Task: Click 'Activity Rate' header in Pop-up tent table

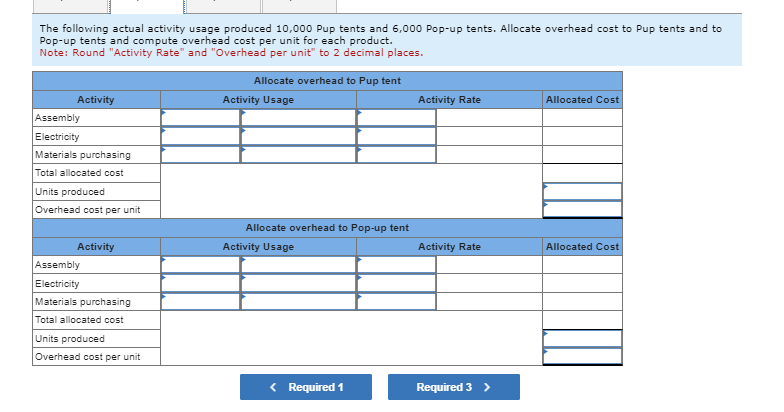Action: [449, 246]
